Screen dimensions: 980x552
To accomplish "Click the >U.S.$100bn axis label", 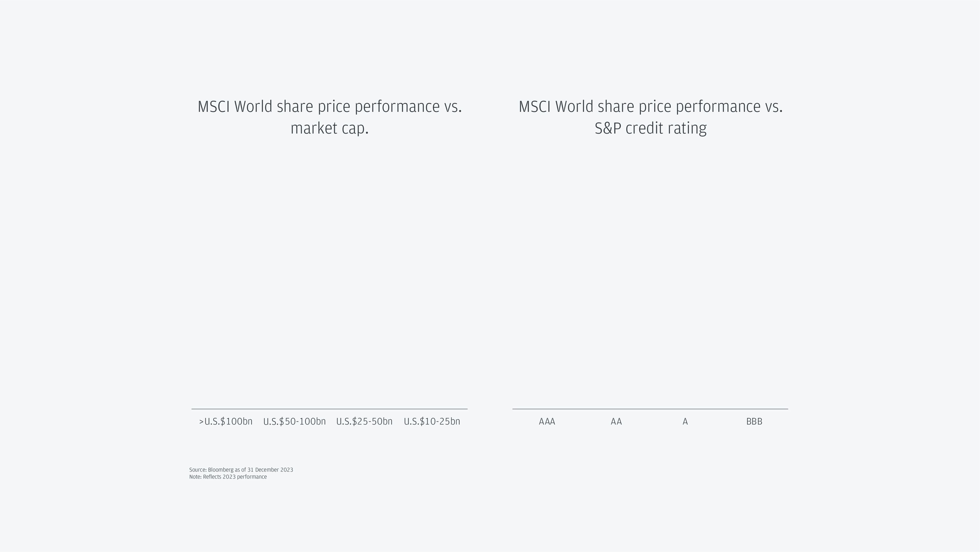I will pyautogui.click(x=226, y=421).
